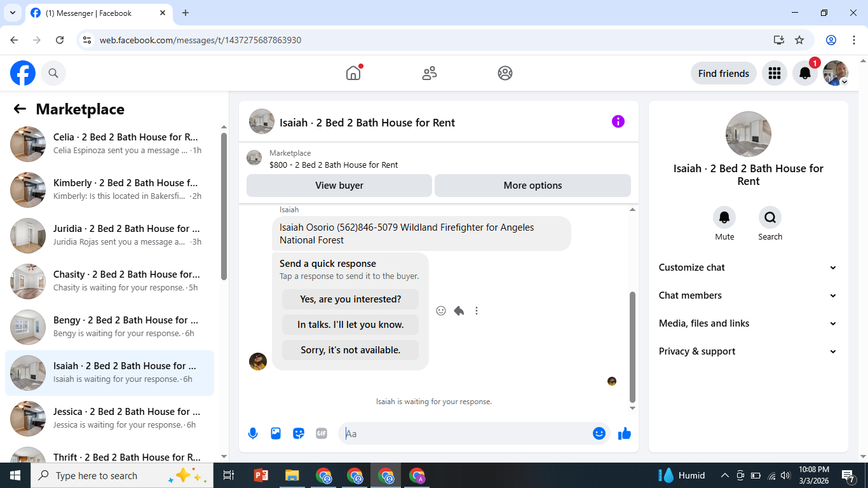Send quick reply 'Sorry, it's not available.'
Screen dimensions: 868x488
[x=351, y=350]
